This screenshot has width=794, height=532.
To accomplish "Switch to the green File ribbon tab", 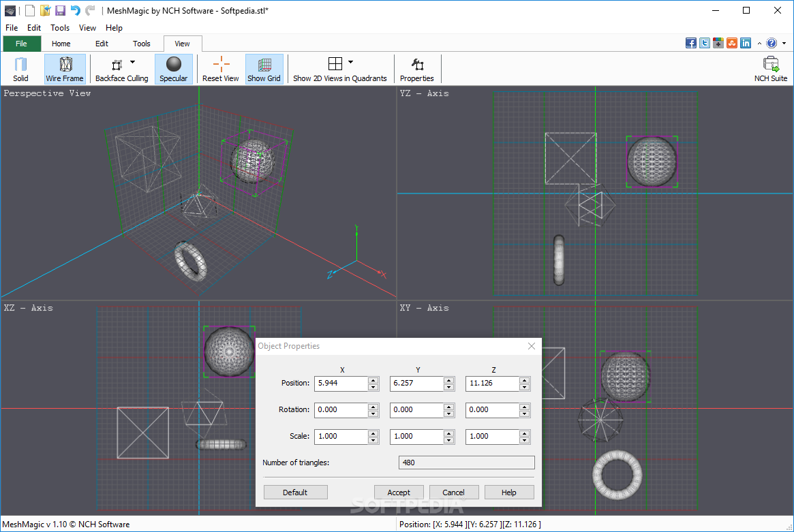I will coord(22,44).
